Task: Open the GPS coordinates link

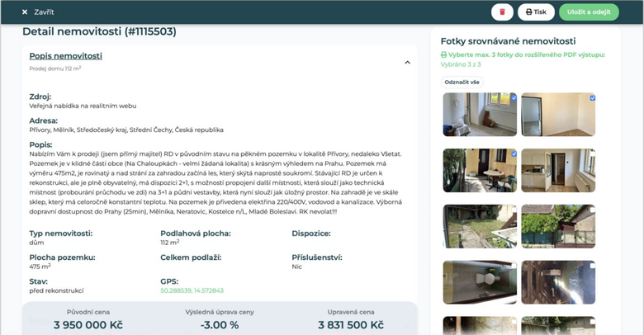Action: (192, 292)
